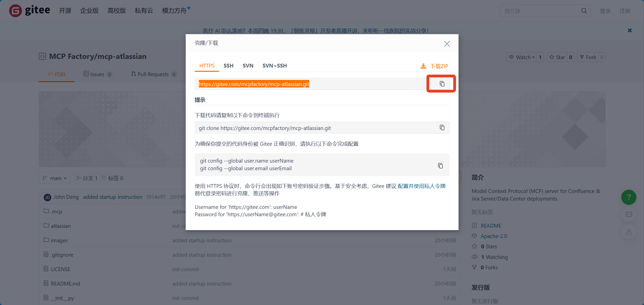Dismiss the top announcement banner
The height and width of the screenshot is (305, 644).
630,31
